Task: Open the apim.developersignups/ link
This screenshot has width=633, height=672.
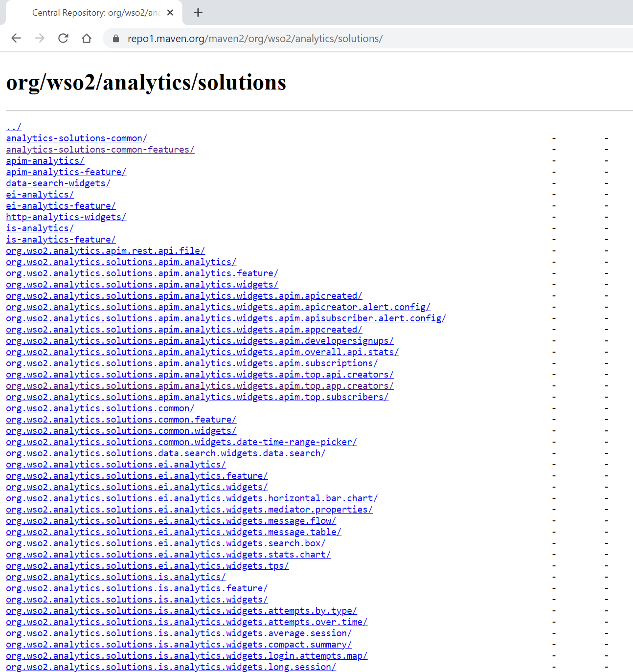Action: (x=200, y=341)
